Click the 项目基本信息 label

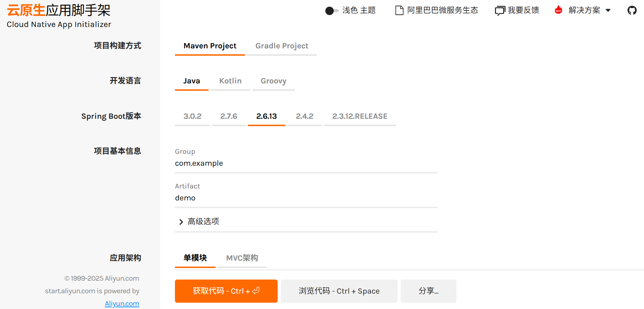(117, 151)
